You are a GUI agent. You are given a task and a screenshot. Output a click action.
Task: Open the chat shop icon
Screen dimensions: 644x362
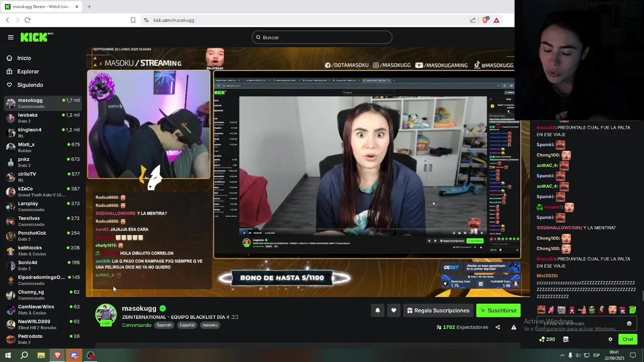[566, 339]
